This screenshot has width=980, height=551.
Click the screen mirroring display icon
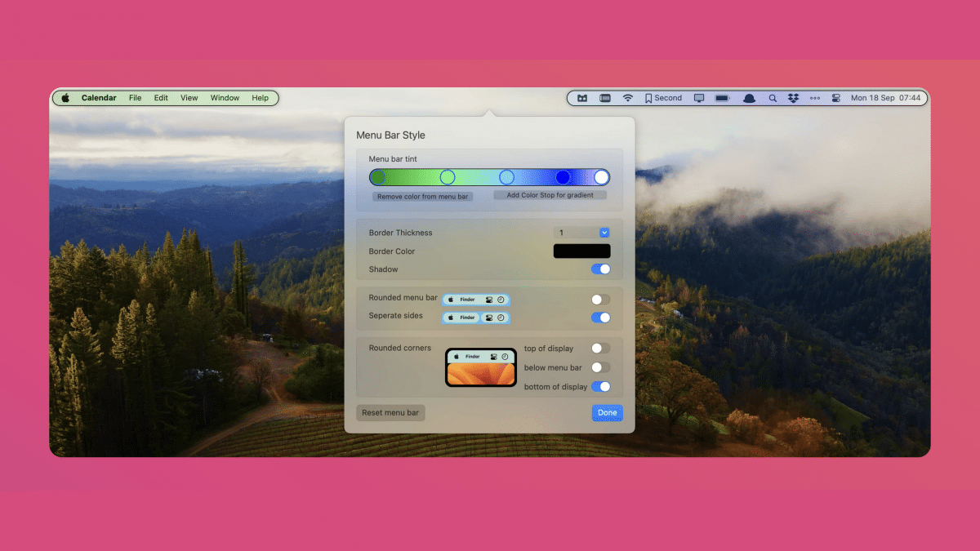tap(699, 98)
